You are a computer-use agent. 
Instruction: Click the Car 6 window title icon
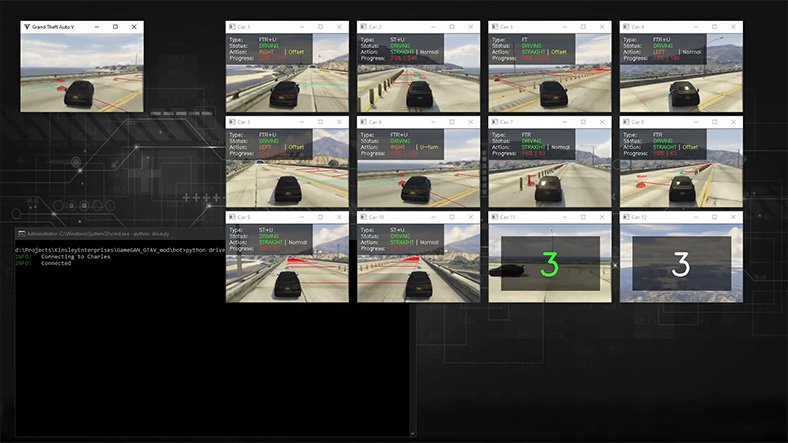[364, 122]
